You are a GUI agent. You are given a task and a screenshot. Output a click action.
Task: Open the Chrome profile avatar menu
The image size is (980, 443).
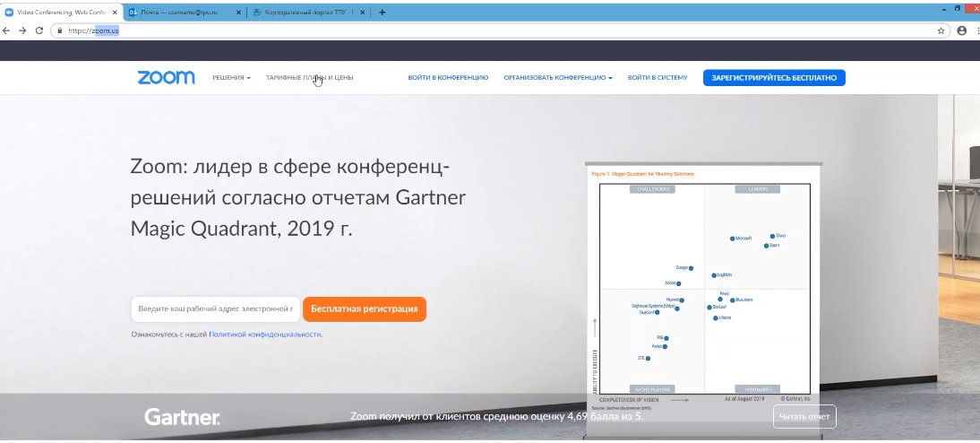[962, 30]
